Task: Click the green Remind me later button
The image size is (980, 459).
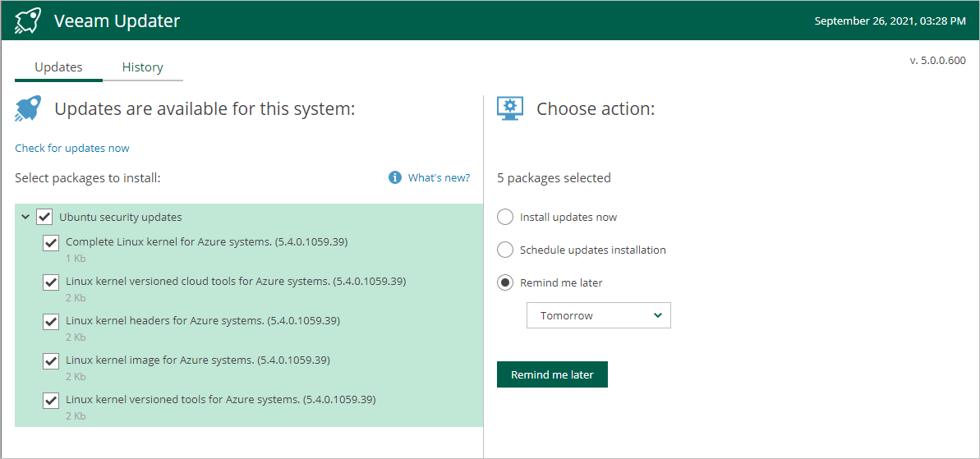Action: point(553,374)
